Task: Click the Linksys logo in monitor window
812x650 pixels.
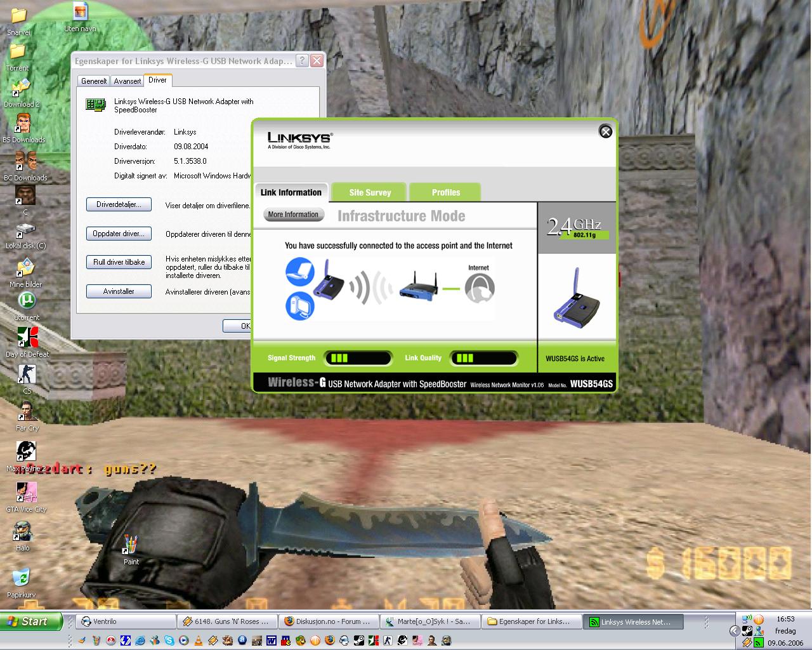Action: pos(299,140)
